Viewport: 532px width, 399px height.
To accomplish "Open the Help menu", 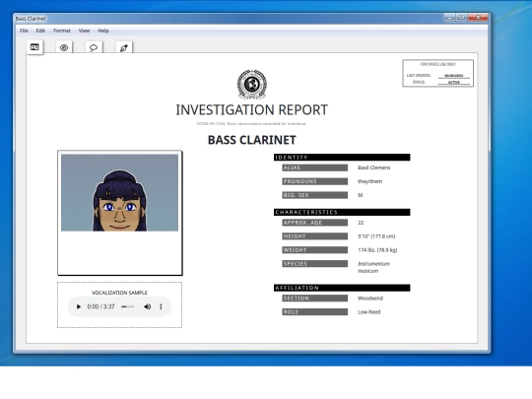I will (103, 31).
